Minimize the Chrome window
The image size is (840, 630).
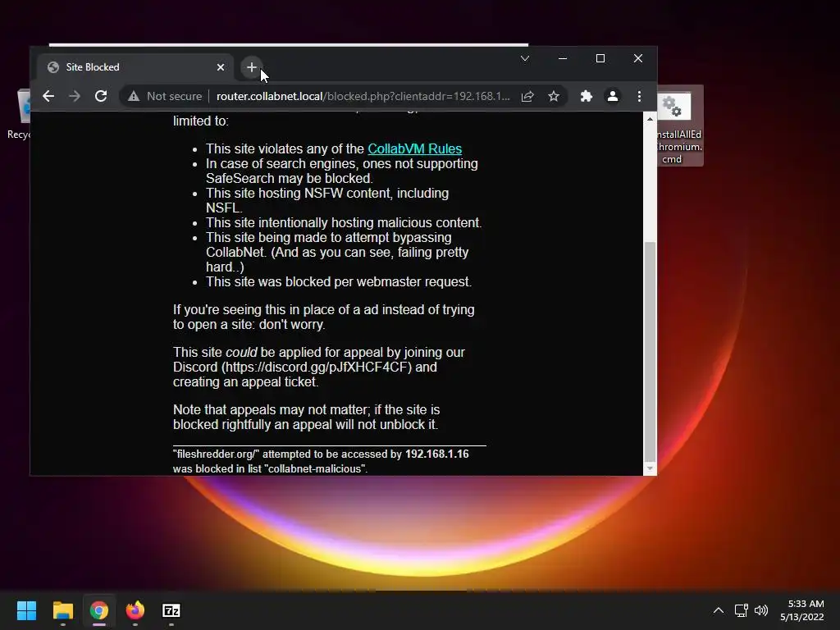[x=563, y=58]
